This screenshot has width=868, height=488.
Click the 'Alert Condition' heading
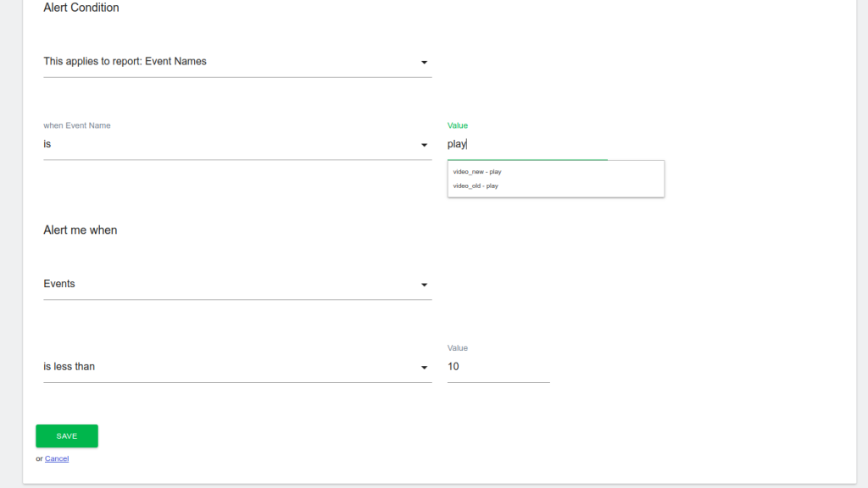click(81, 8)
